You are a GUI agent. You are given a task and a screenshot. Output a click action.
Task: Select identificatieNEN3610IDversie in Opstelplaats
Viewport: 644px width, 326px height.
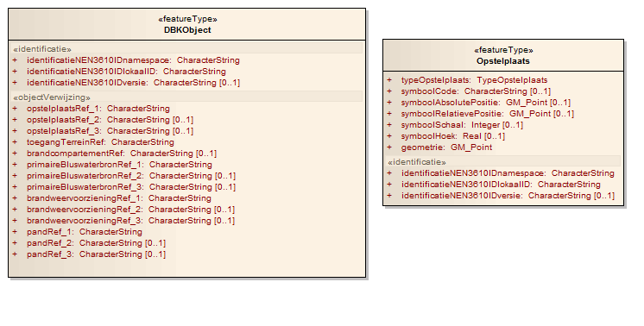pyautogui.click(x=508, y=196)
